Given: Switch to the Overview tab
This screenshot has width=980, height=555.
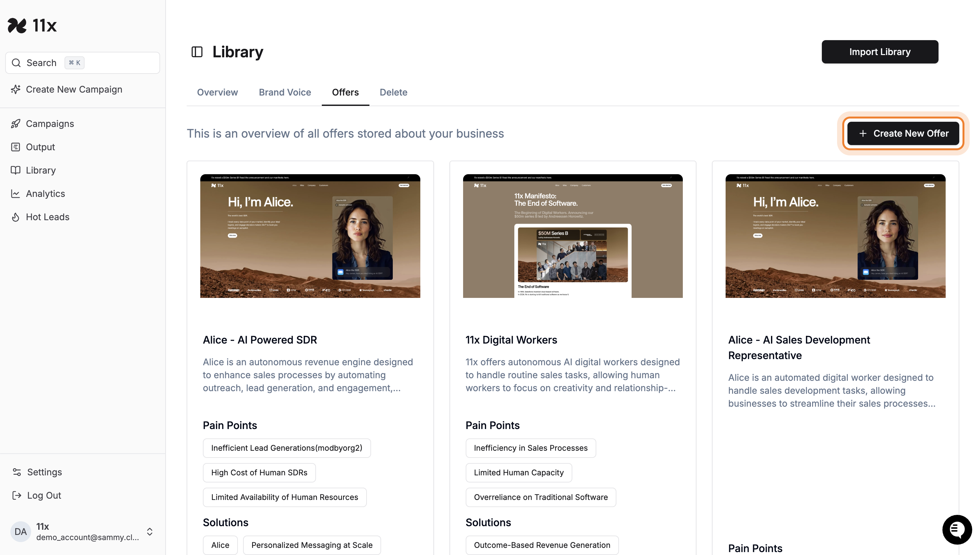Looking at the screenshot, I should [x=217, y=92].
